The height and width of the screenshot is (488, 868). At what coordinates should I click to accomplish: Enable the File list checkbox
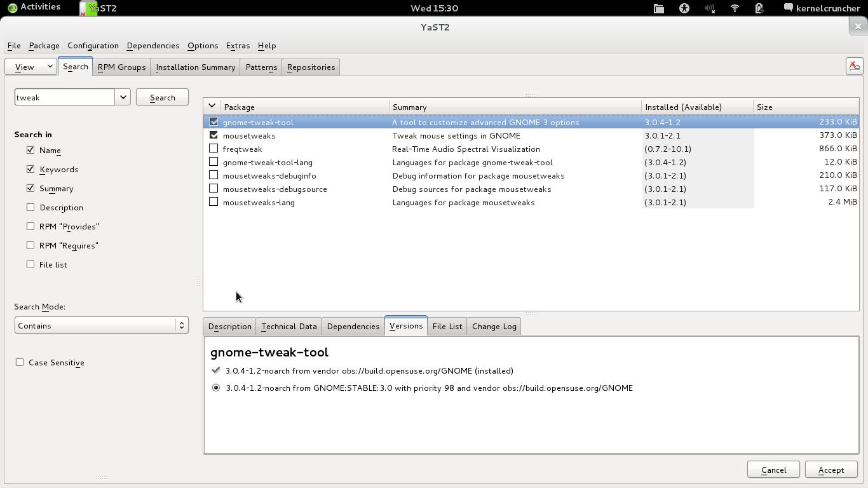31,264
